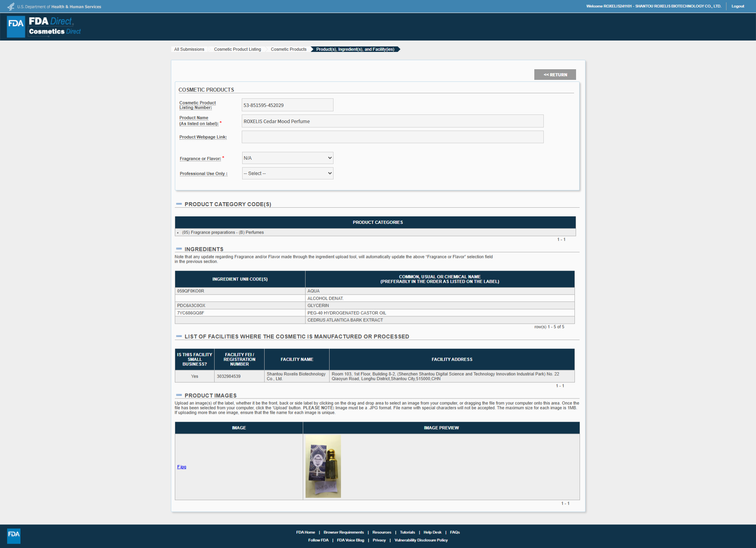Viewport: 756px width, 548px height.
Task: Click UNII code PDC6A3C0OX cell
Action: [240, 306]
